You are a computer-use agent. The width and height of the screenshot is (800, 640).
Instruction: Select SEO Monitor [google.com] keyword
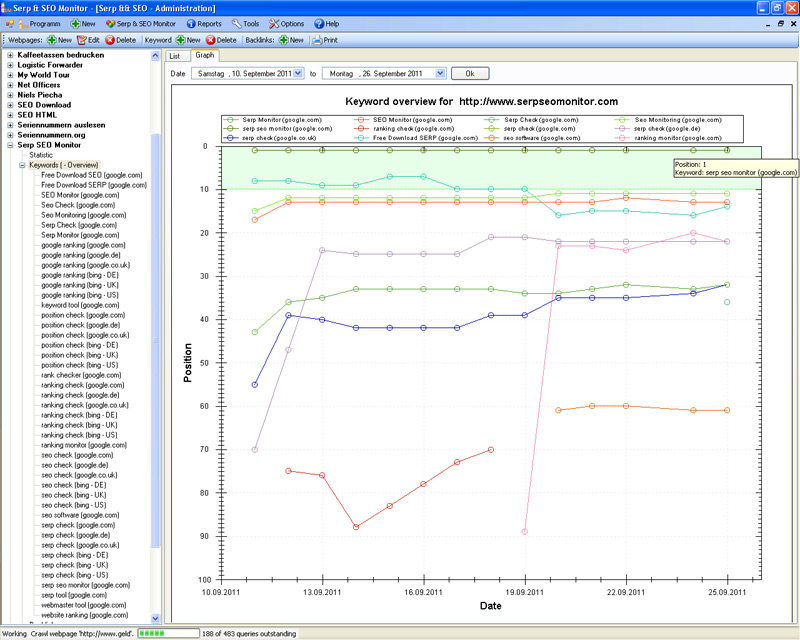80,195
